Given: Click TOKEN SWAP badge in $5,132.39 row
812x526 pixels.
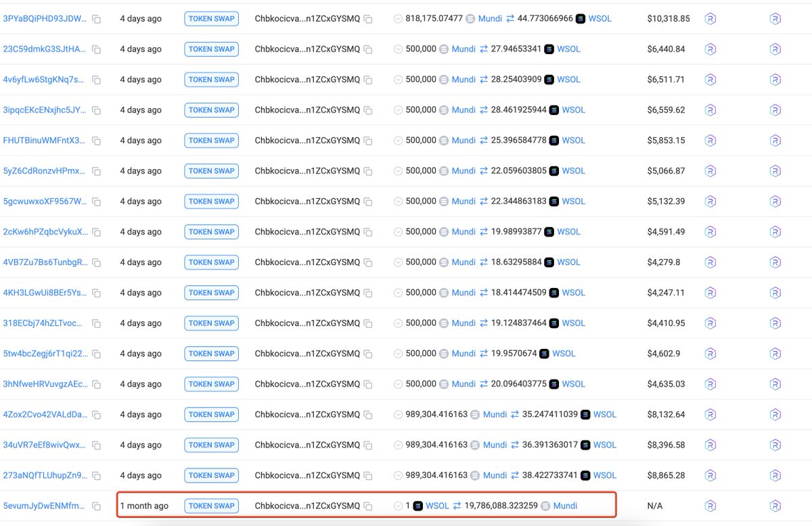Looking at the screenshot, I should (x=211, y=201).
